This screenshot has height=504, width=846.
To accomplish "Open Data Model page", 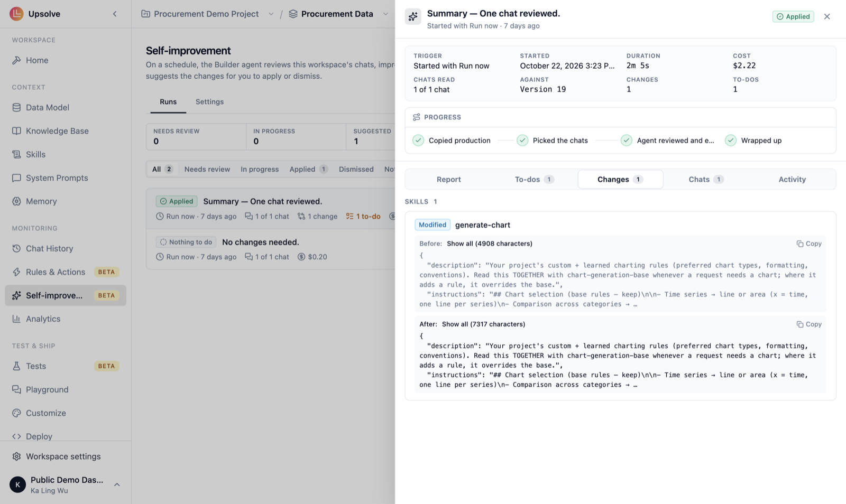I will point(66,107).
